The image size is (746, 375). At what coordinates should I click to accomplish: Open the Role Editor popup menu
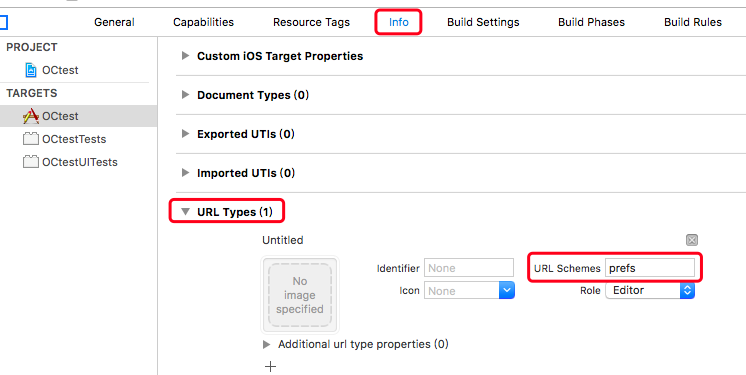pos(650,290)
